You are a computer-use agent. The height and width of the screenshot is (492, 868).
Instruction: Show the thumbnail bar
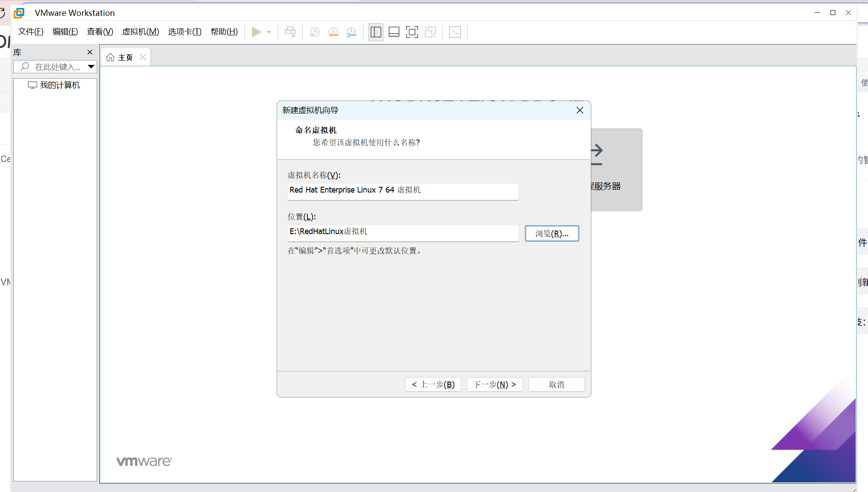394,32
